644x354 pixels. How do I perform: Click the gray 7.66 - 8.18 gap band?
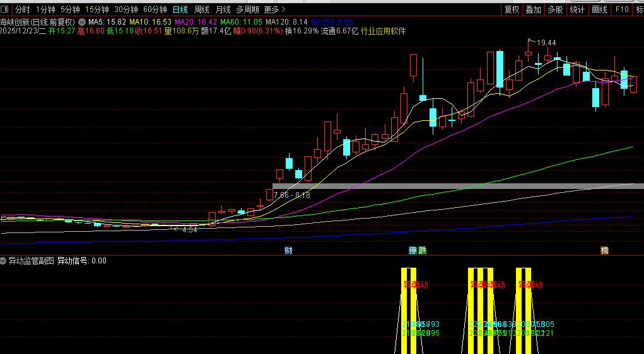point(454,186)
